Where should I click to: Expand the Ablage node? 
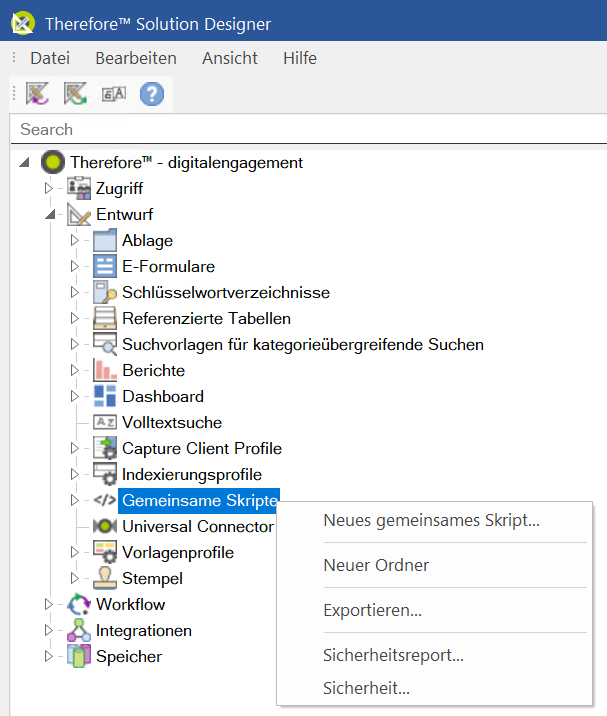[x=75, y=240]
